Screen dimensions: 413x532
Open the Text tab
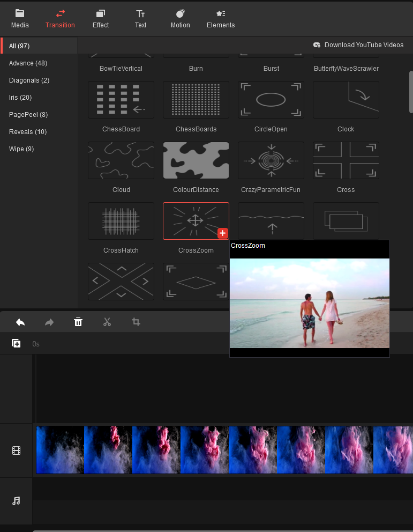click(x=140, y=19)
